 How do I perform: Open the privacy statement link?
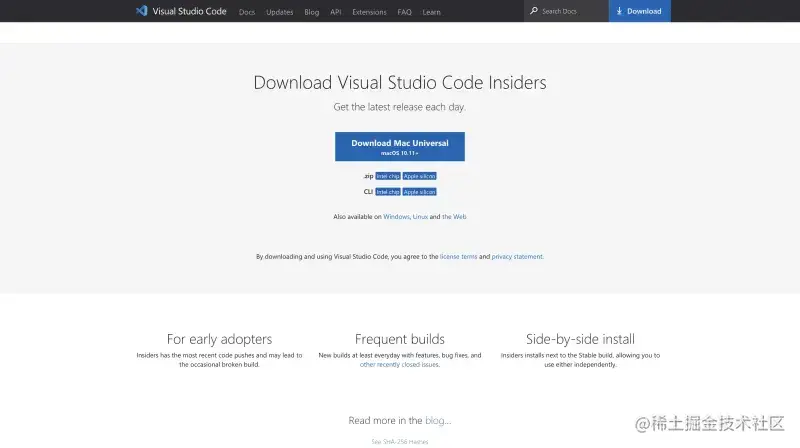517,257
